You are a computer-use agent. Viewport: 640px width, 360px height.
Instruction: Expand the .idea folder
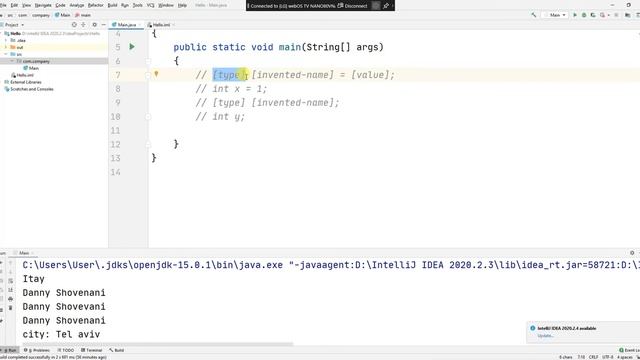coord(6,40)
